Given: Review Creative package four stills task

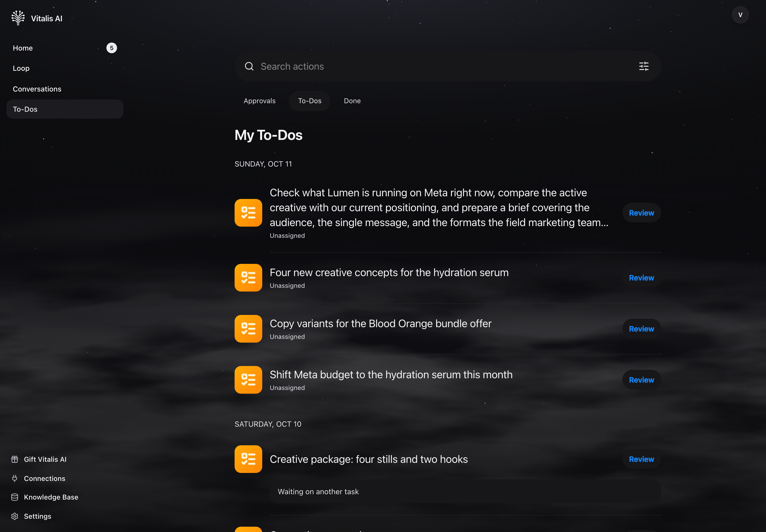Looking at the screenshot, I should (641, 459).
